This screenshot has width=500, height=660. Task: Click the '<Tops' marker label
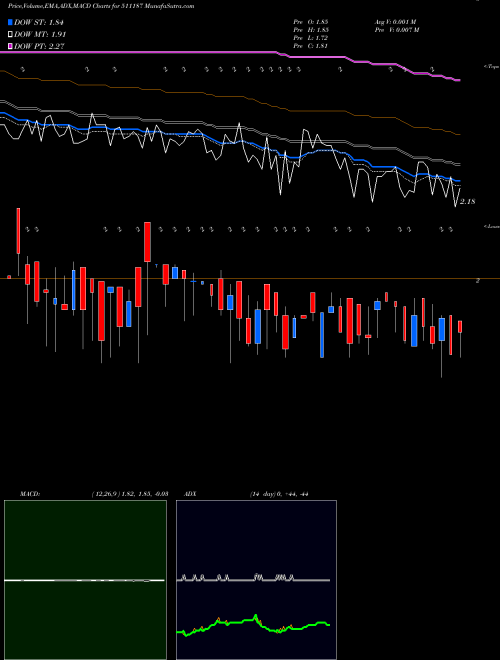(492, 67)
